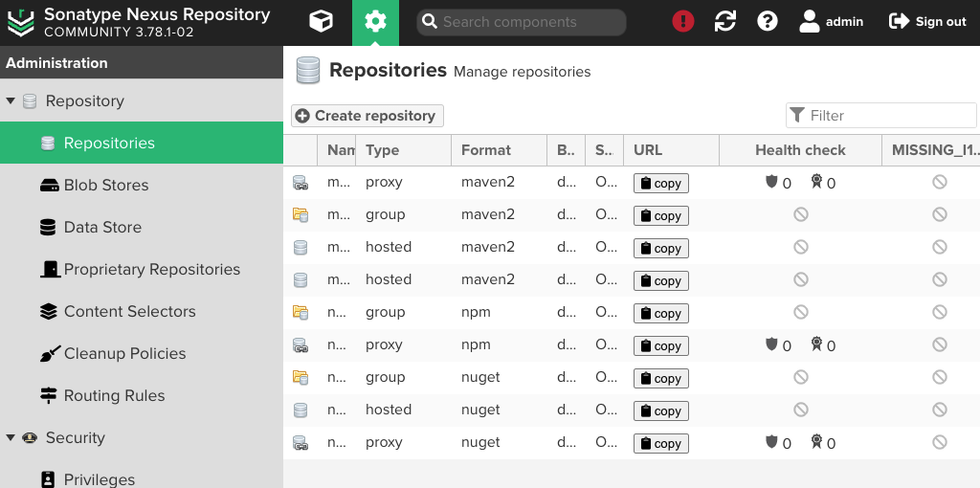Copy URL of the maven2 group repository

point(661,215)
